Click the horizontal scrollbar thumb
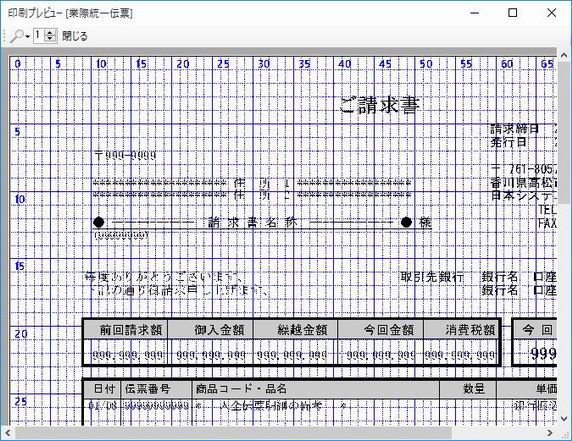Viewport: 572px width, 441px height. point(233,433)
